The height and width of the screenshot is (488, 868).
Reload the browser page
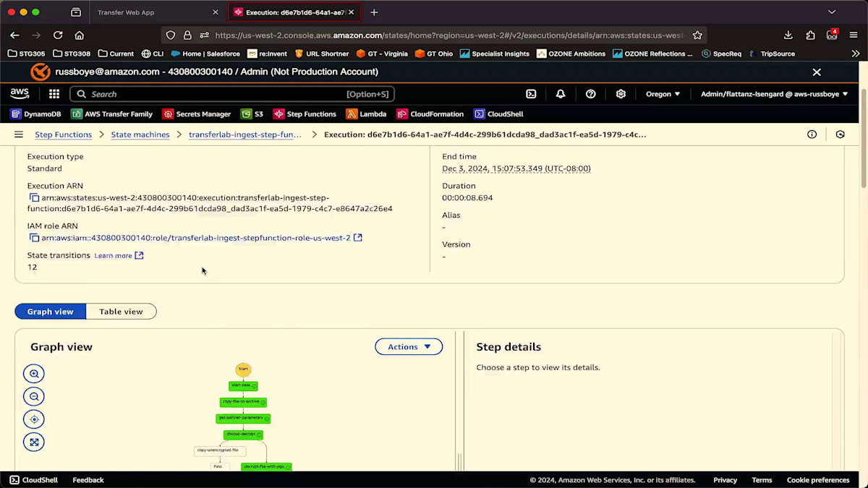(58, 35)
